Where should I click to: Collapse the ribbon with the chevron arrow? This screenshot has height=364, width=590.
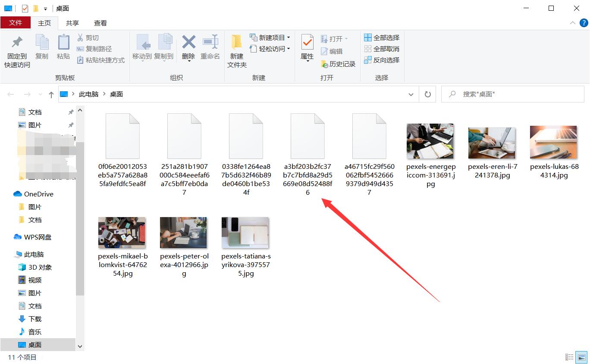tap(572, 23)
